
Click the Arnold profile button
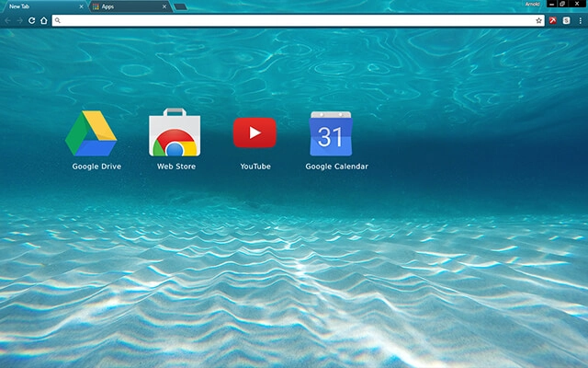533,4
